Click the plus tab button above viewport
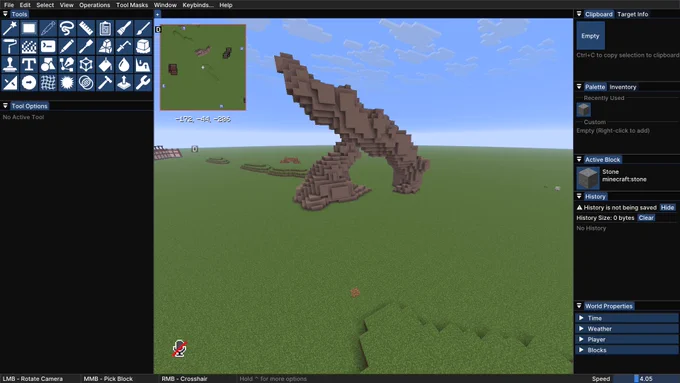The height and width of the screenshot is (383, 680). pyautogui.click(x=157, y=14)
